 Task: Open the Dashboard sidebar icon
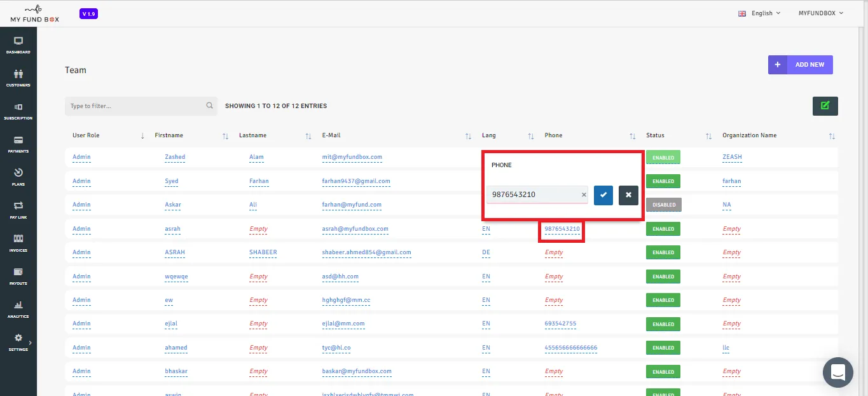(x=18, y=44)
